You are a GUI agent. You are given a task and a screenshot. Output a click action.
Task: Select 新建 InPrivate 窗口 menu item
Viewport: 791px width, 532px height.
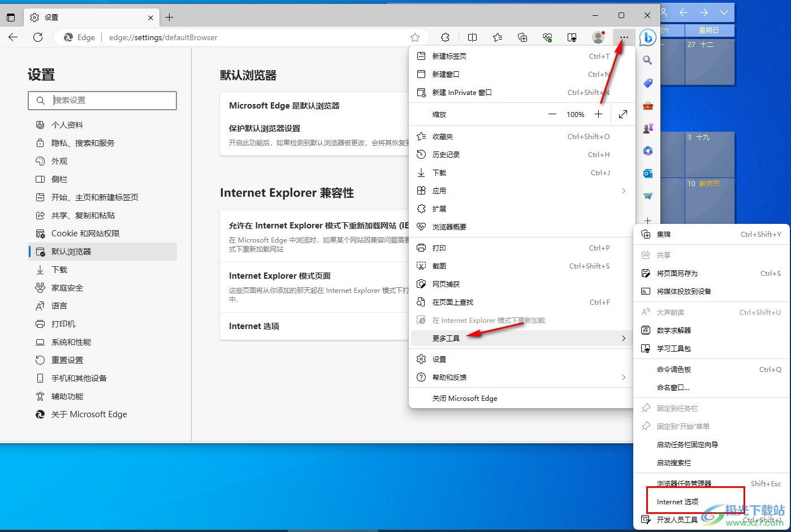coord(521,92)
